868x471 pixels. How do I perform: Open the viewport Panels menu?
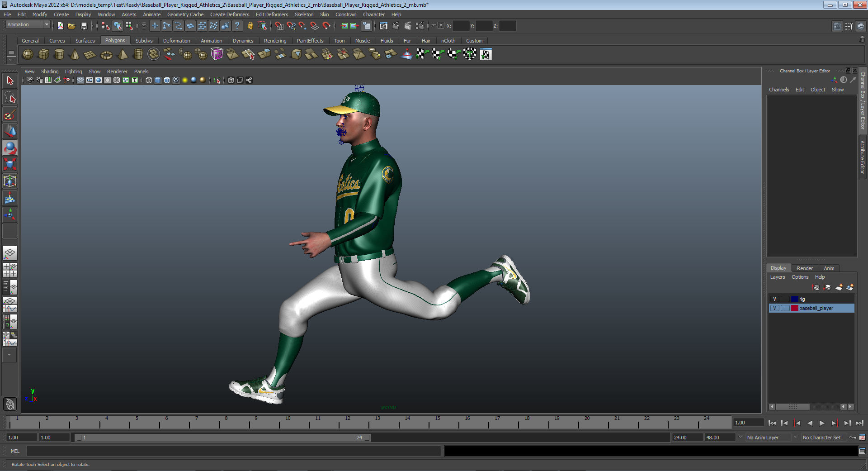141,71
